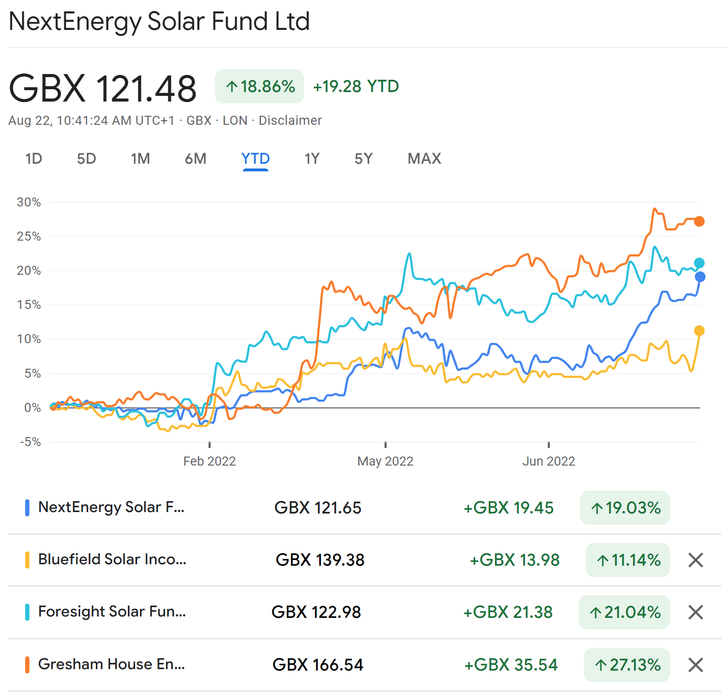Switch chart to the 1Y range
Screen dimensions: 728x700
[312, 159]
